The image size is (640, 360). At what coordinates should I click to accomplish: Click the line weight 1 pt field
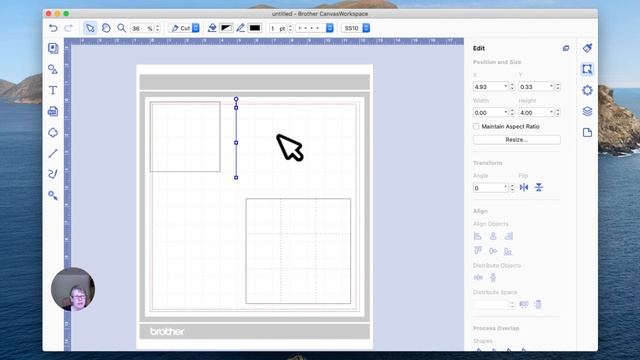[x=278, y=28]
